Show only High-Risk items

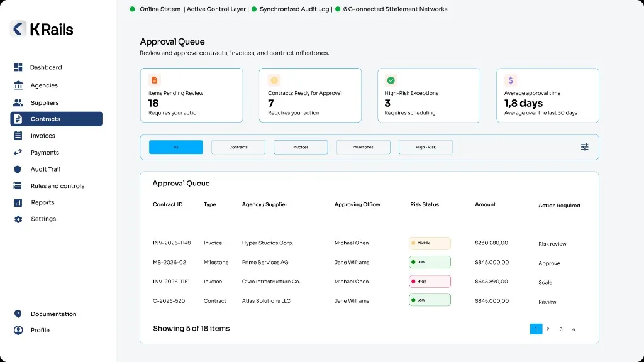tap(426, 147)
